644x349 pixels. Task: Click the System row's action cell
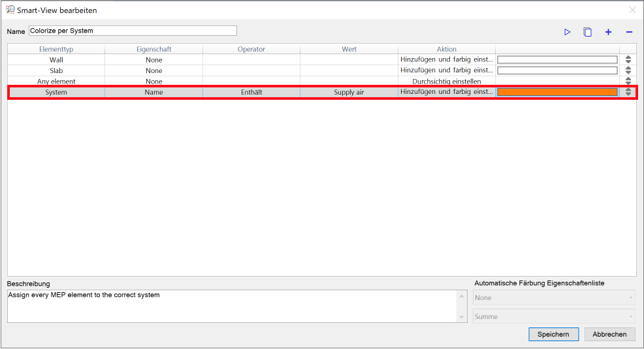pyautogui.click(x=447, y=92)
